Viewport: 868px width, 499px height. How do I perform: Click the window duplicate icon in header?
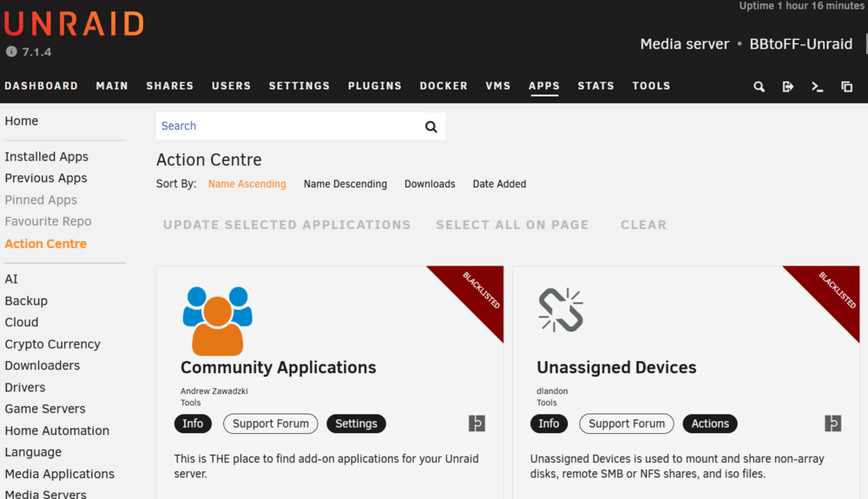(846, 87)
